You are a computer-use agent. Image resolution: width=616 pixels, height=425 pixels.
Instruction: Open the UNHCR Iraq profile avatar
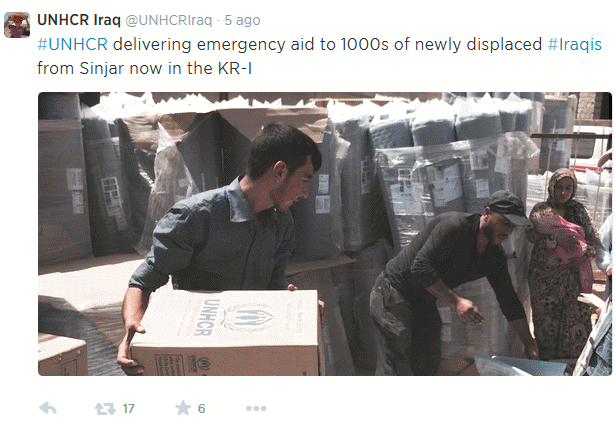coord(17,25)
